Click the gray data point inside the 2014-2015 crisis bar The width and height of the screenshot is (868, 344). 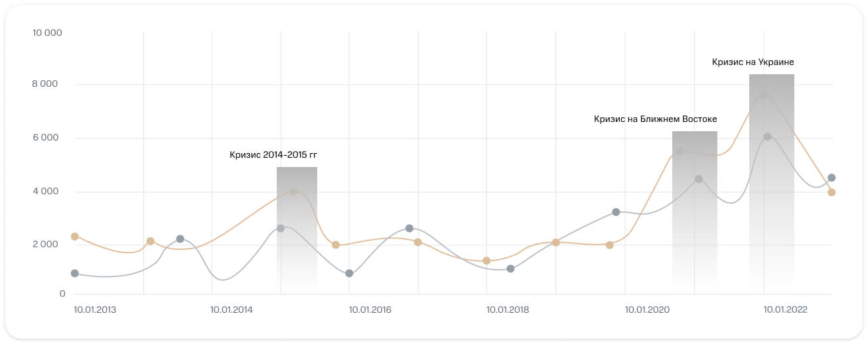click(x=281, y=228)
